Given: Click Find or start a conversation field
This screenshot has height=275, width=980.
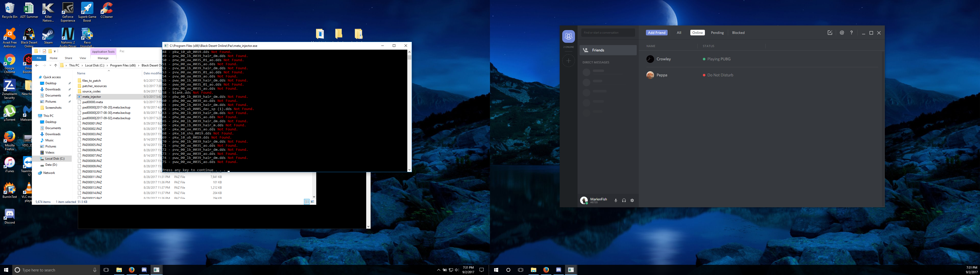Looking at the screenshot, I should (x=608, y=33).
